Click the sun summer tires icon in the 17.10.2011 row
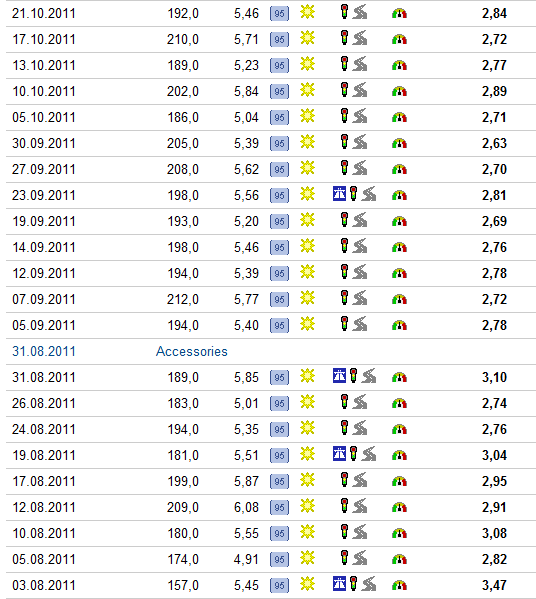The height and width of the screenshot is (599, 536). (x=307, y=38)
